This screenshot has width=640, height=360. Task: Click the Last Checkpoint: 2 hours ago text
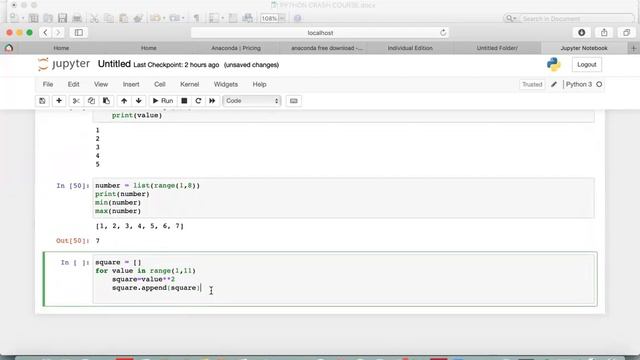point(176,65)
